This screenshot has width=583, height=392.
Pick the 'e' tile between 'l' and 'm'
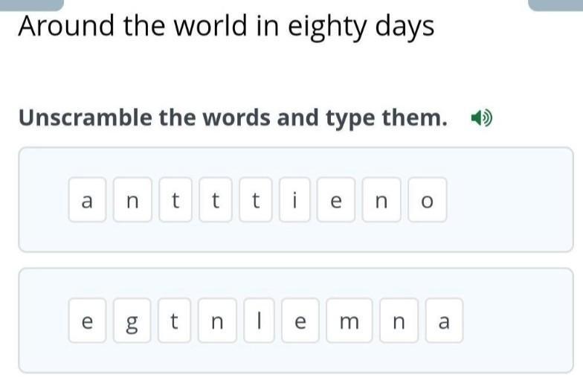pyautogui.click(x=300, y=321)
